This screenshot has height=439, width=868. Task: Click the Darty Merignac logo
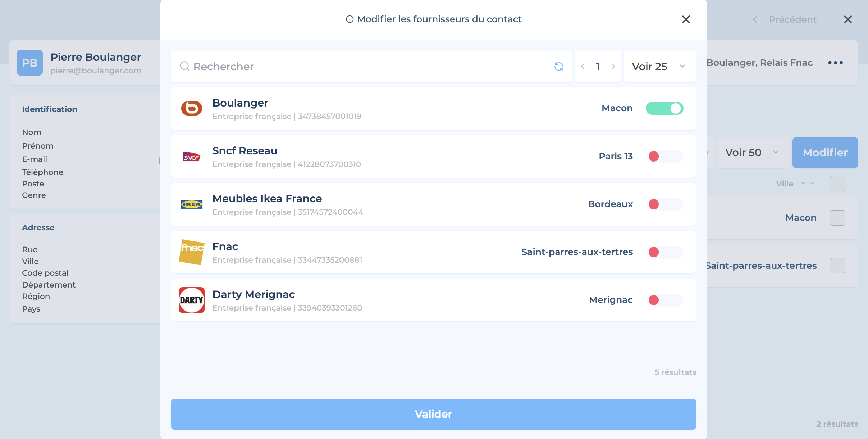point(191,300)
